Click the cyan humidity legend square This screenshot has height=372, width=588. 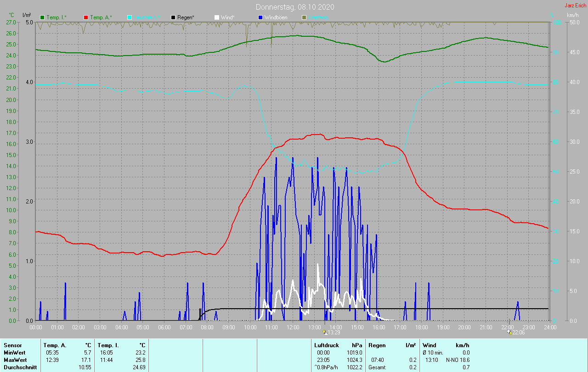[130, 17]
